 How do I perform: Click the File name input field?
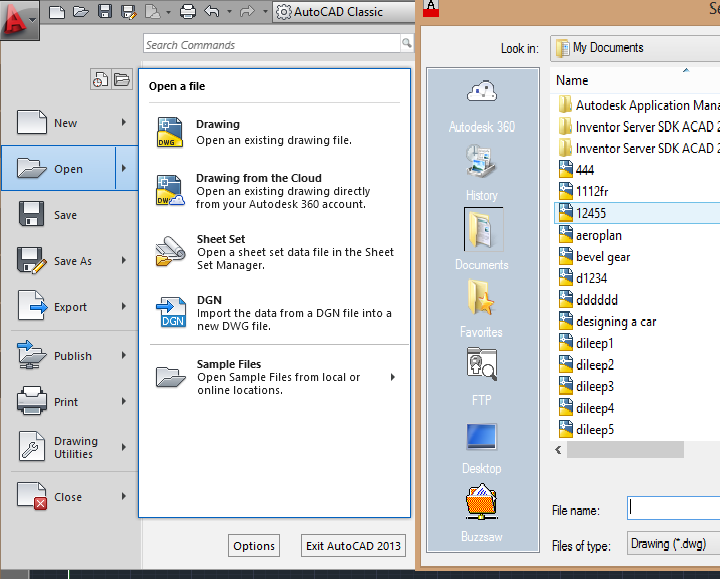coord(674,508)
